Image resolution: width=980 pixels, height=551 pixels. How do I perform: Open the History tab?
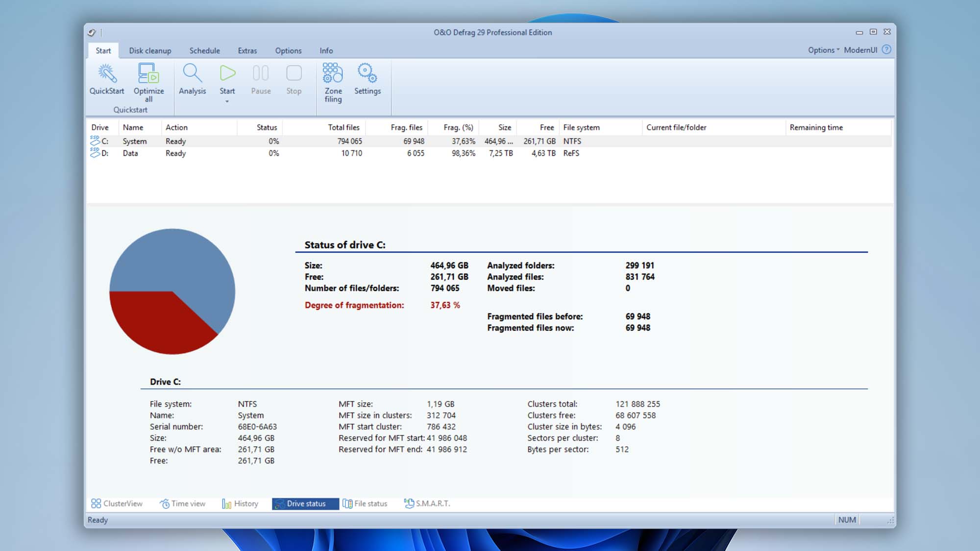click(x=240, y=503)
